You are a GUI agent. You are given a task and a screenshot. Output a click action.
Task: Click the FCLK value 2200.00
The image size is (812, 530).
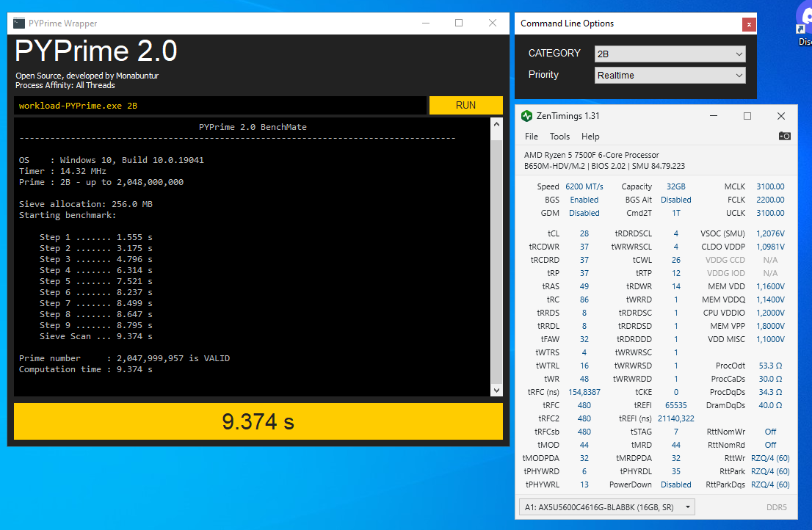coord(770,200)
